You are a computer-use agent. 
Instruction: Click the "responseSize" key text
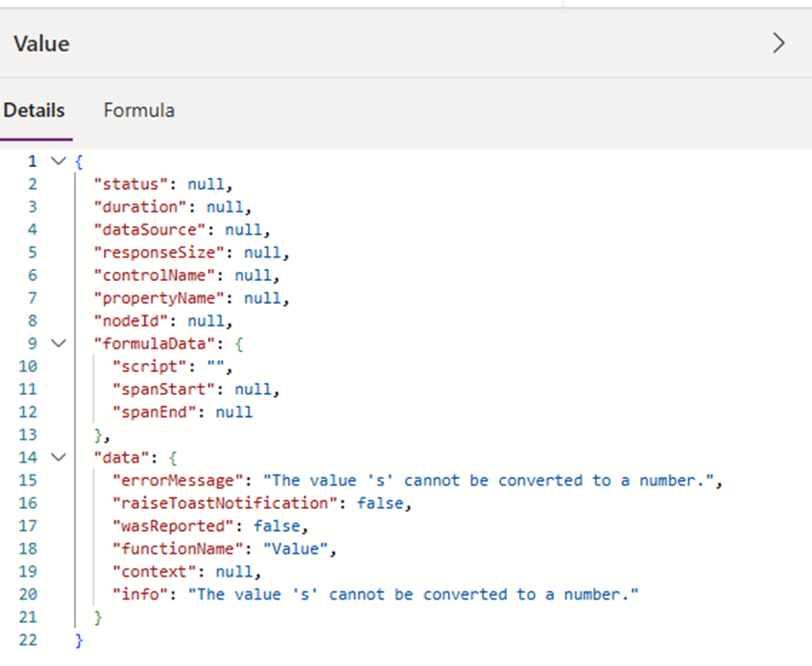159,253
